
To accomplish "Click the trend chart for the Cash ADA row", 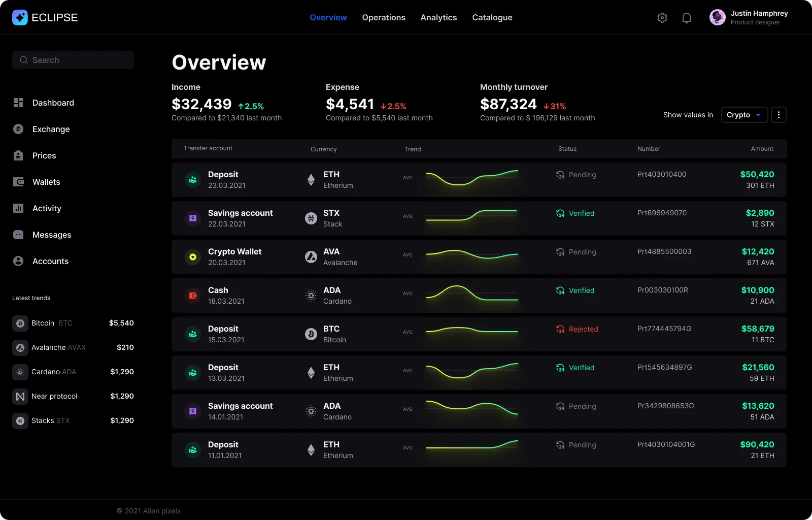I will [x=472, y=294].
